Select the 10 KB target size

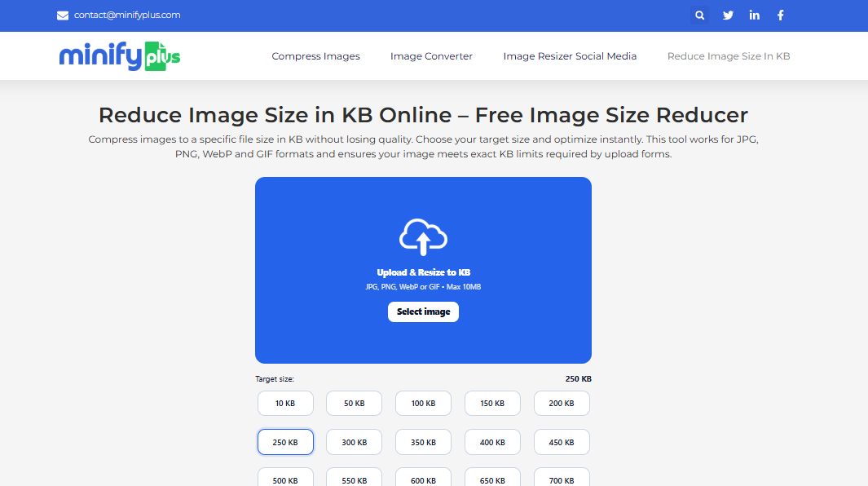pos(284,403)
